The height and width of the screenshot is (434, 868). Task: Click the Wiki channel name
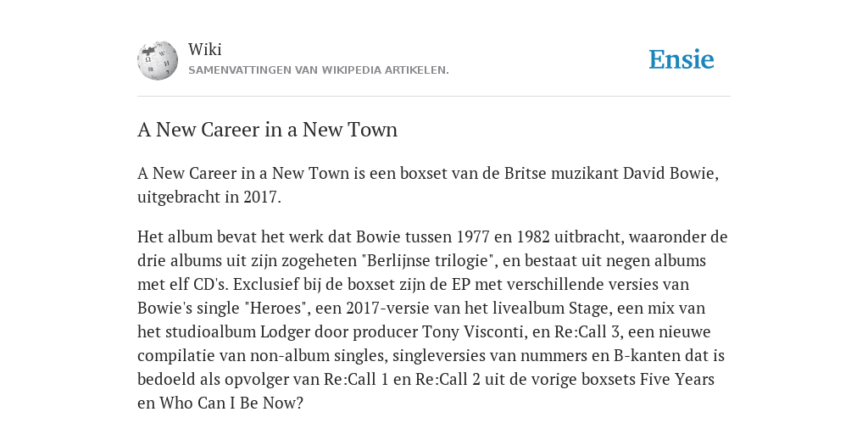pos(205,49)
